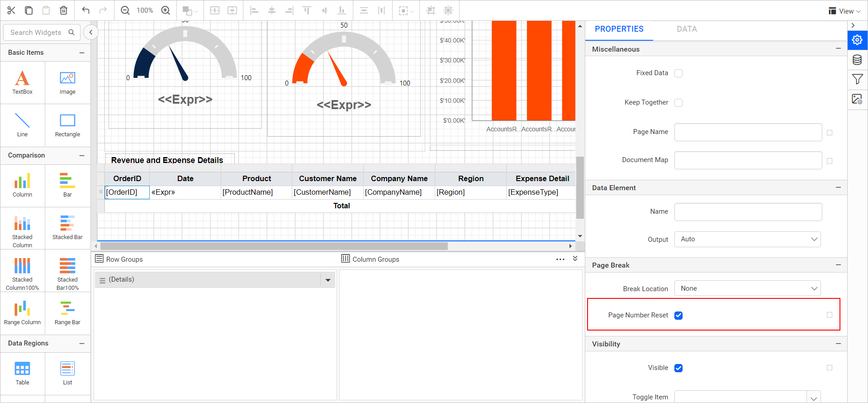The height and width of the screenshot is (403, 868).
Task: Click the align right icon
Action: pyautogui.click(x=289, y=10)
